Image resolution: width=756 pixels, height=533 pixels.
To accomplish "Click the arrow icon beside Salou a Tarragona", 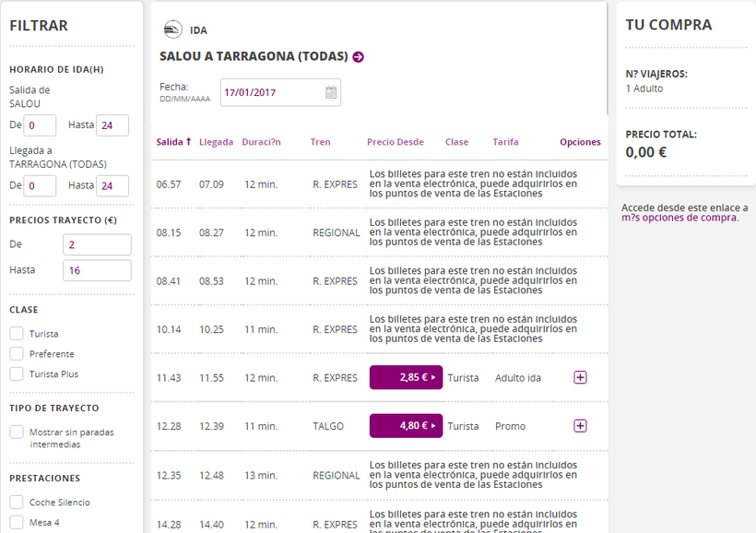I will click(x=359, y=57).
